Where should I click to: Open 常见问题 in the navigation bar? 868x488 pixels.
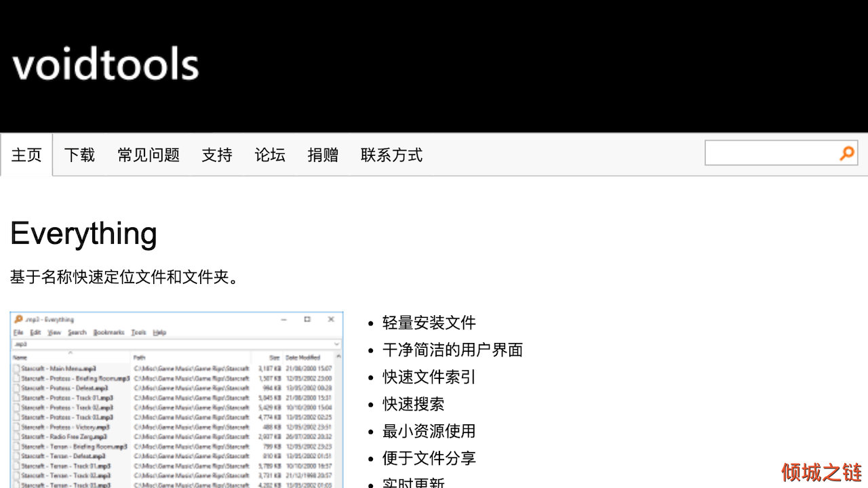(x=149, y=155)
